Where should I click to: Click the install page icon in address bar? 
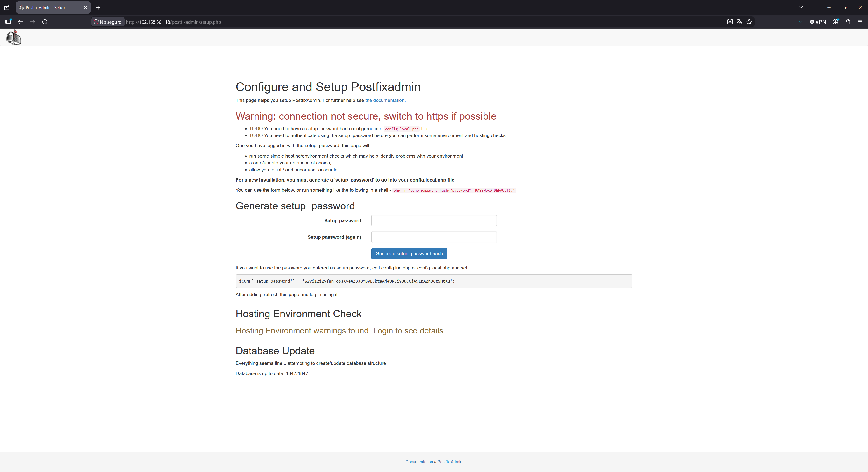(x=730, y=22)
